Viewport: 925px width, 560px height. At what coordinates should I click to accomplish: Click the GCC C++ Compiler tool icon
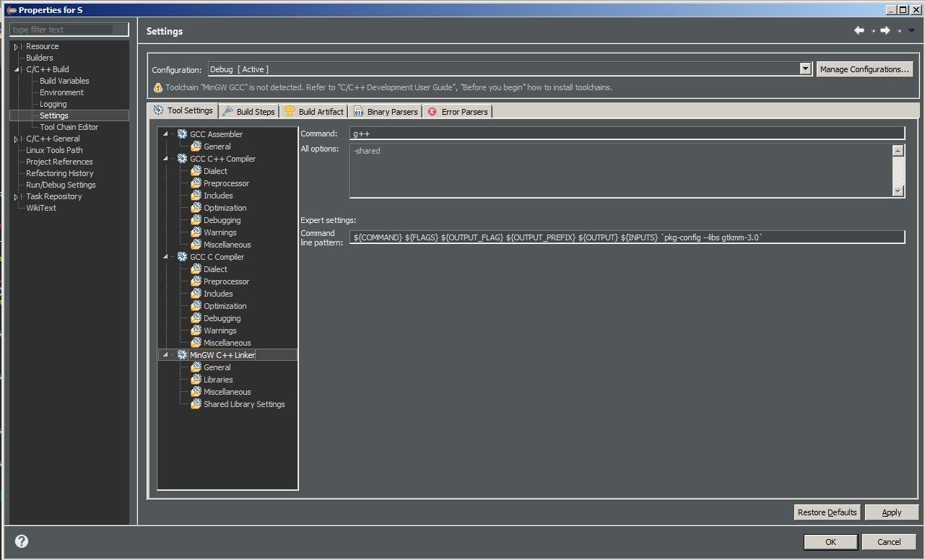click(x=182, y=159)
